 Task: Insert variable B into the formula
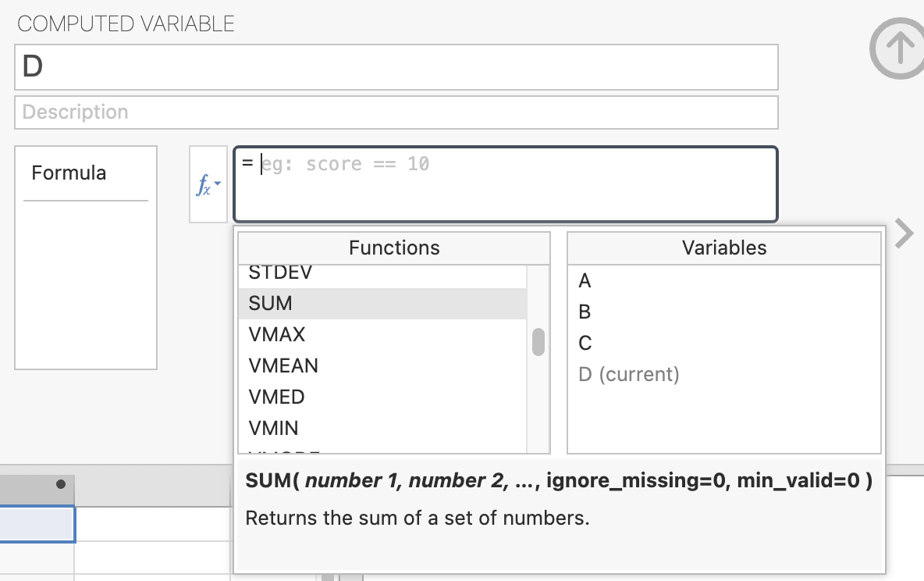[585, 312]
